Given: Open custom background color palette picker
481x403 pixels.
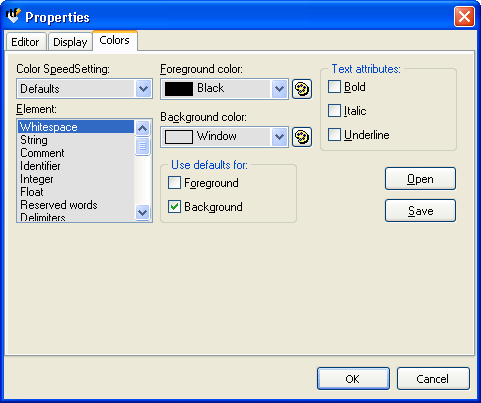Looking at the screenshot, I should 302,137.
